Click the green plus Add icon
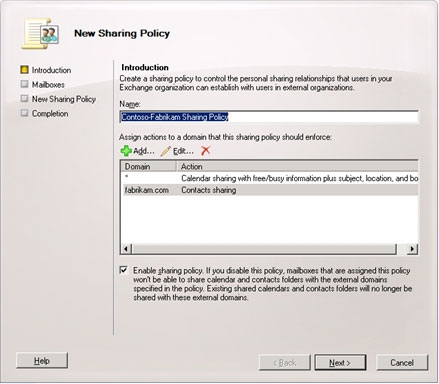Viewport: 439px width, 384px height. (126, 151)
